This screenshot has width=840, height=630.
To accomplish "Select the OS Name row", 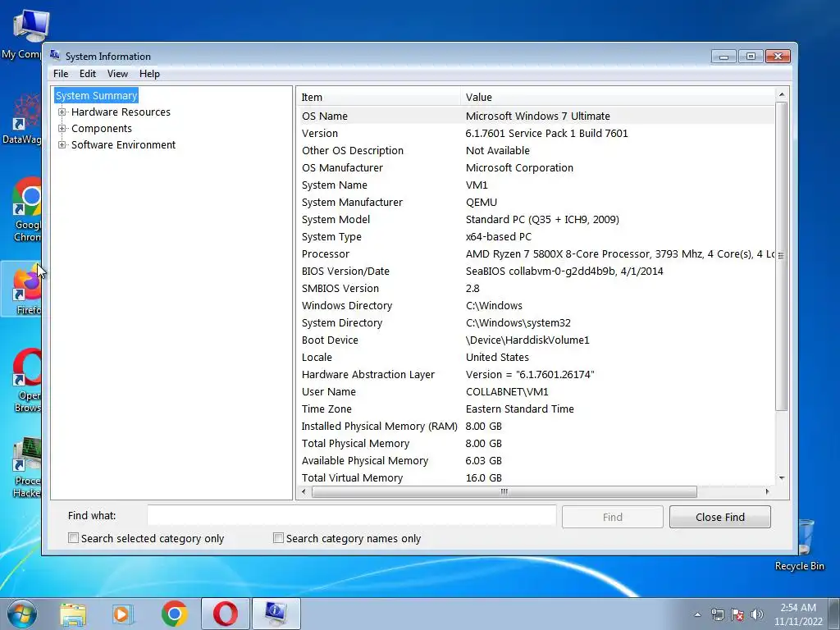I will tap(535, 116).
